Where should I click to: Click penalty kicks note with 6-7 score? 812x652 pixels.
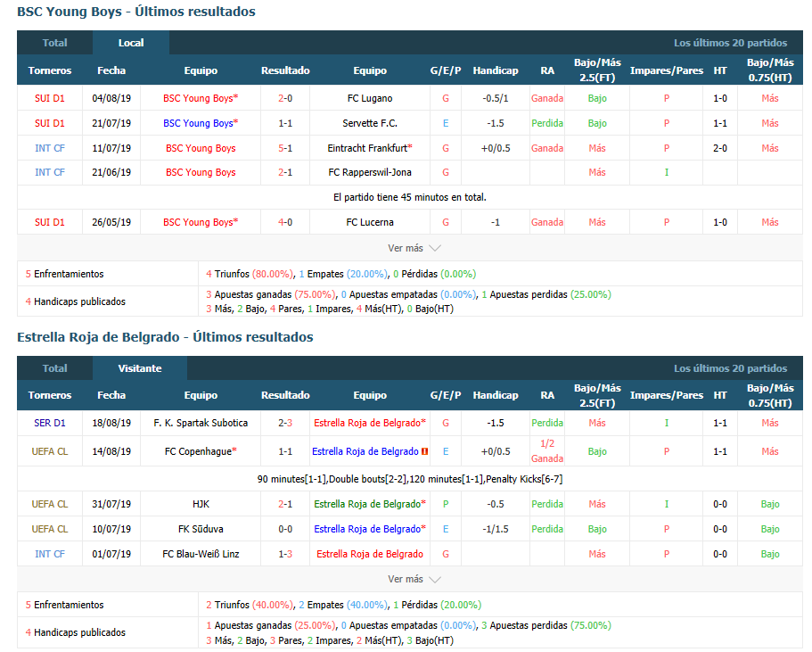coord(410,480)
